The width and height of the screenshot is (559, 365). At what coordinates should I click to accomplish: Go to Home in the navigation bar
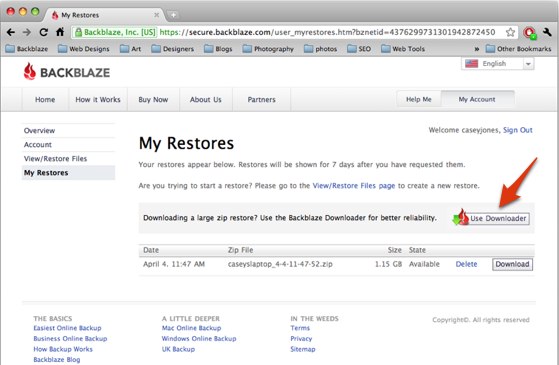[45, 100]
